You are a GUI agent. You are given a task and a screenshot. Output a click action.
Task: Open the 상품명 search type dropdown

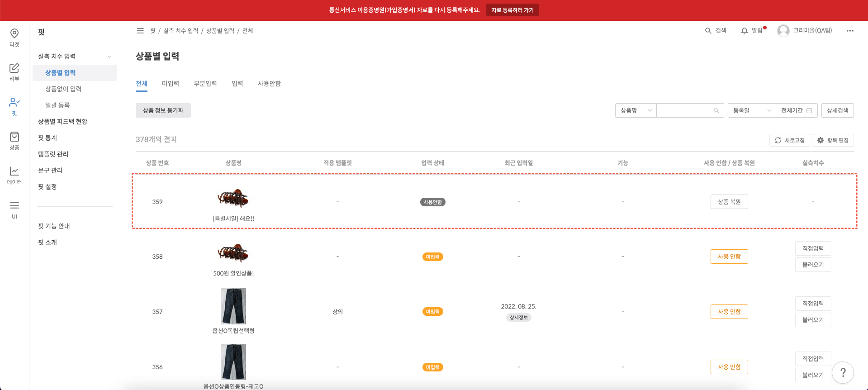coord(636,110)
